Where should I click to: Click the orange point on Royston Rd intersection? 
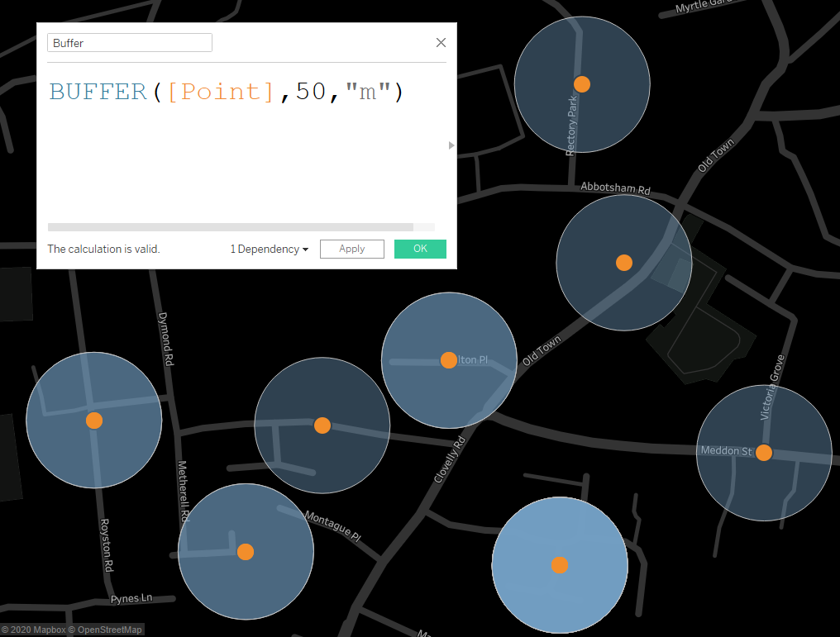click(94, 421)
